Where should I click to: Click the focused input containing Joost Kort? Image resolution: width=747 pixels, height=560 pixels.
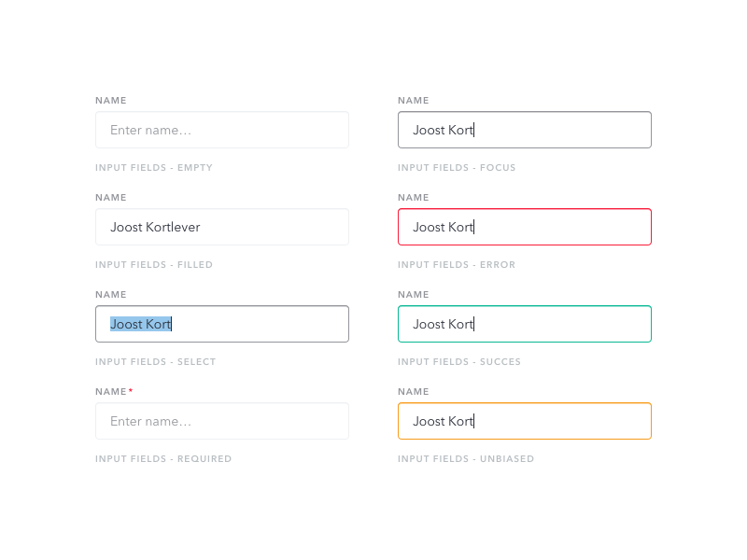pos(524,130)
